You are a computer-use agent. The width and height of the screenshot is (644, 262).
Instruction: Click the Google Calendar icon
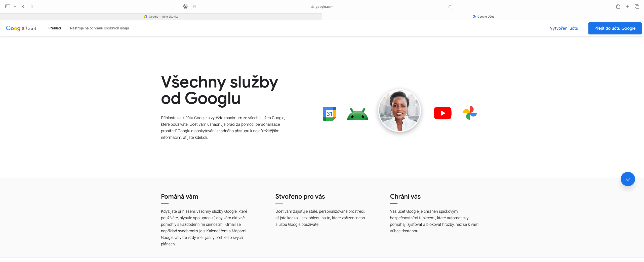[330, 114]
